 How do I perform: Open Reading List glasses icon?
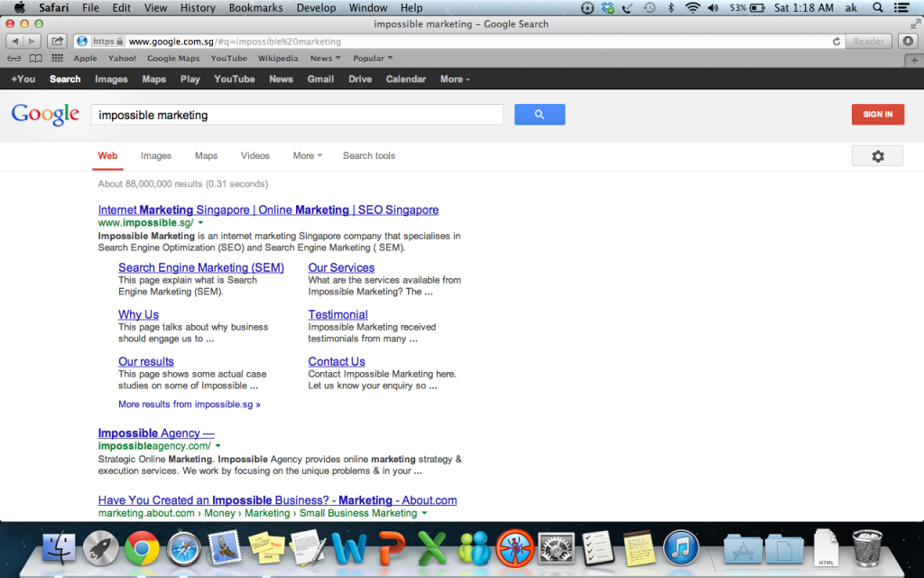tap(14, 59)
